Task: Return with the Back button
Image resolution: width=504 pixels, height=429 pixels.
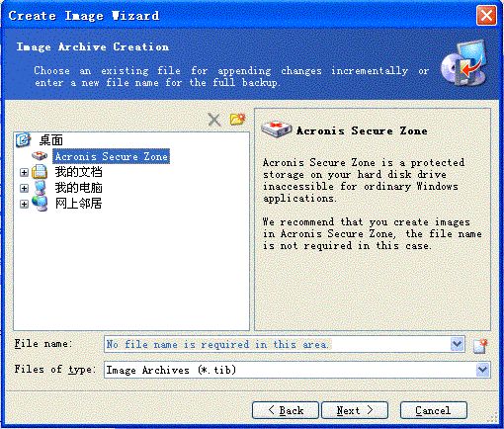Action: [x=286, y=410]
